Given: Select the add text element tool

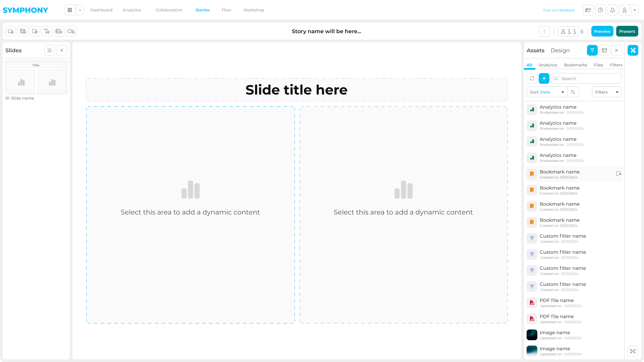Looking at the screenshot, I should [47, 31].
